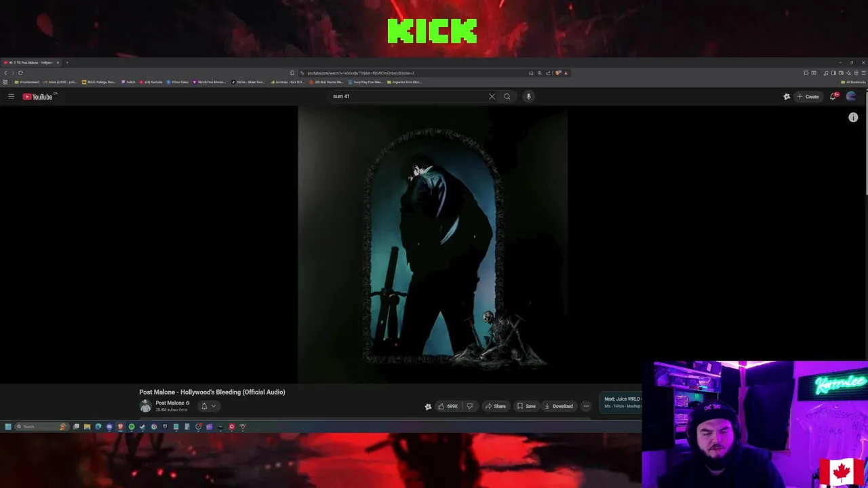The width and height of the screenshot is (868, 488).
Task: Like the video (699K)
Action: pos(448,406)
